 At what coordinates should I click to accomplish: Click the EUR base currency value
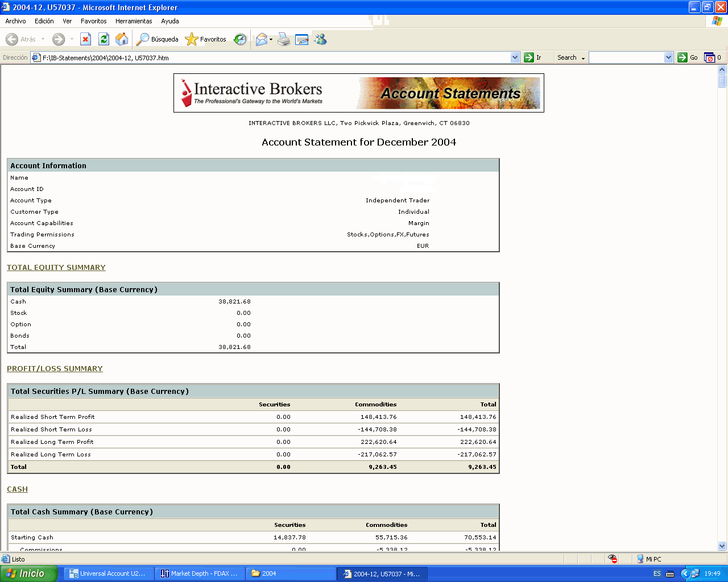[x=423, y=246]
